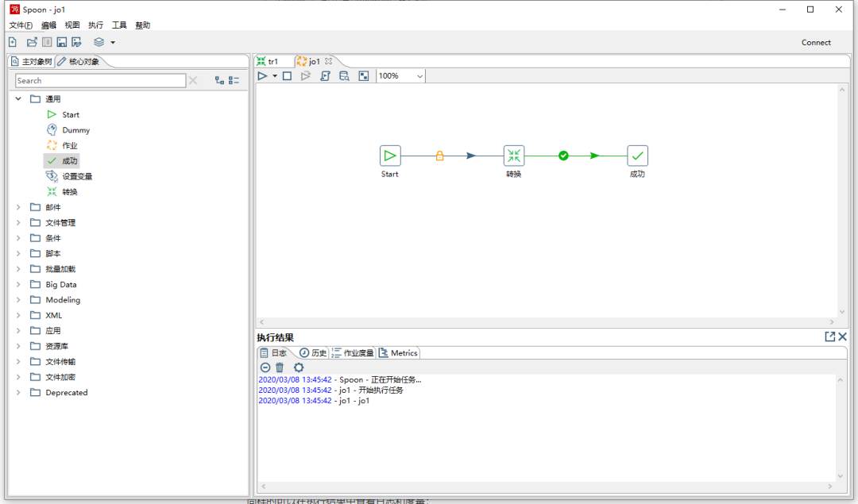Viewport: 858px width, 504px height.
Task: Expand the 脚本 folder
Action: point(18,253)
